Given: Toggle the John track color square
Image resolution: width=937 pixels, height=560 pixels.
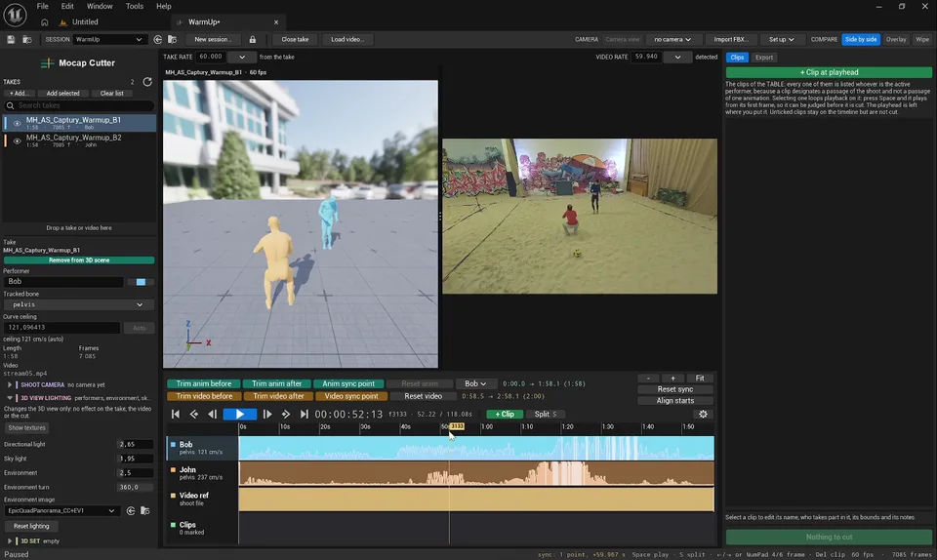Looking at the screenshot, I should [x=174, y=470].
